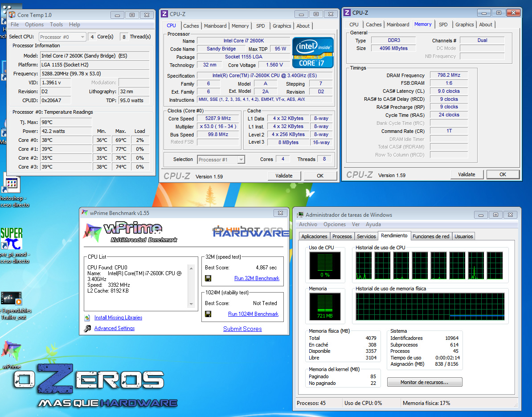Click OK in the CPU tab CPU-Z window
Screen dimensions: 532x417
[x=320, y=176]
